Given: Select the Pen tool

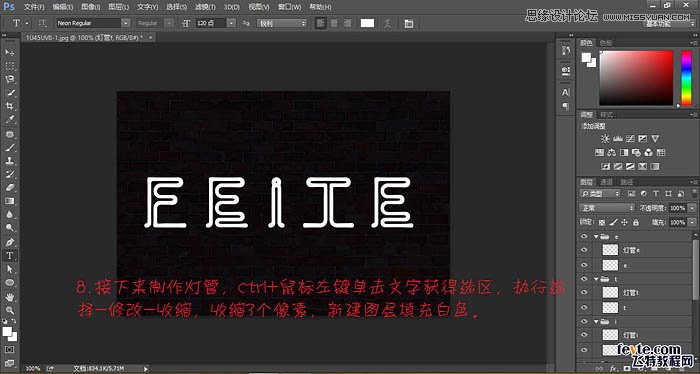Looking at the screenshot, I should click(9, 242).
